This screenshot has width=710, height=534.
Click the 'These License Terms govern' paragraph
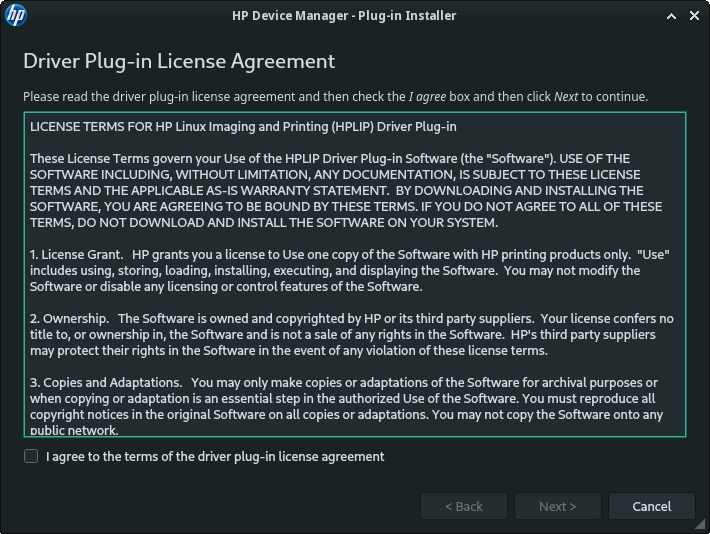pos(346,191)
